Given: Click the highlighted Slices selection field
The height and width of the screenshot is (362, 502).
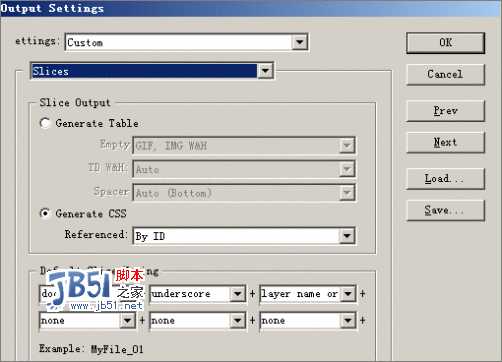Looking at the screenshot, I should 144,71.
